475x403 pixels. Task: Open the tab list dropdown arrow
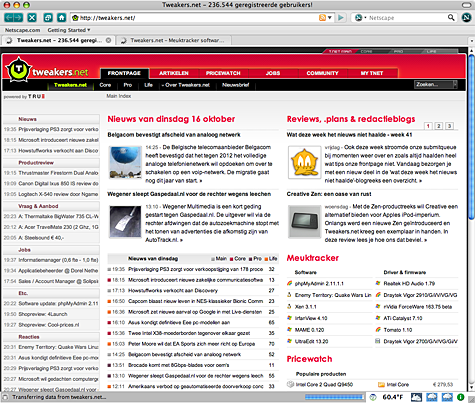click(472, 41)
